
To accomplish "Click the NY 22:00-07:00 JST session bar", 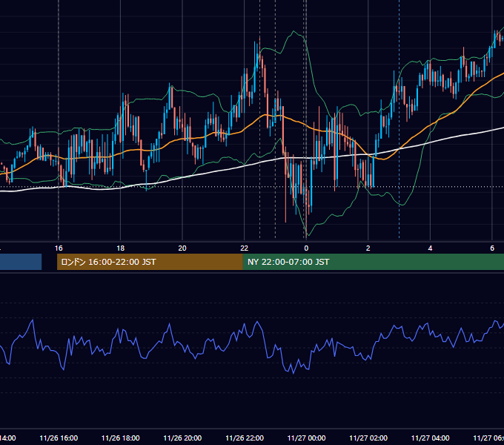I will (373, 262).
